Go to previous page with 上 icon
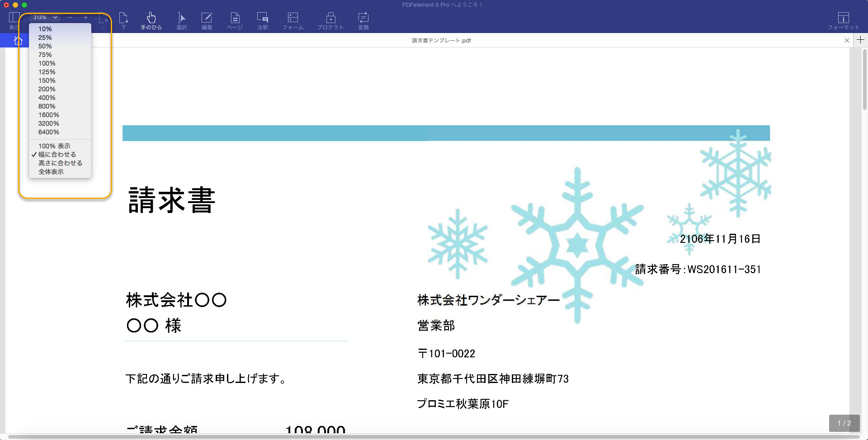 104,21
